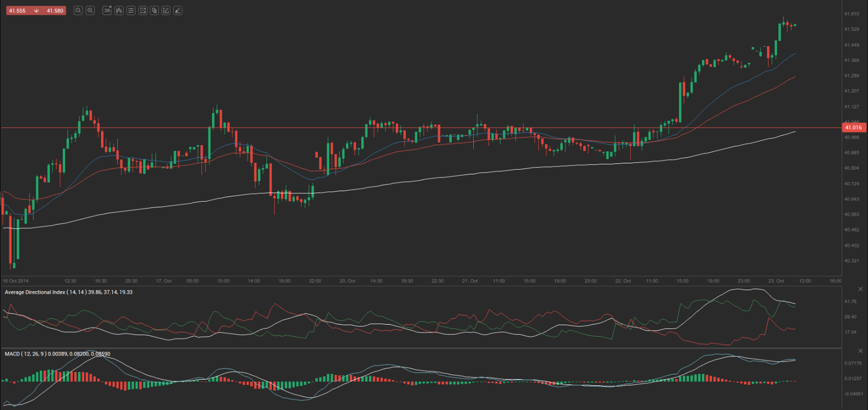Click the 41.555 sell price button
This screenshot has width=868, height=410.
click(x=17, y=10)
